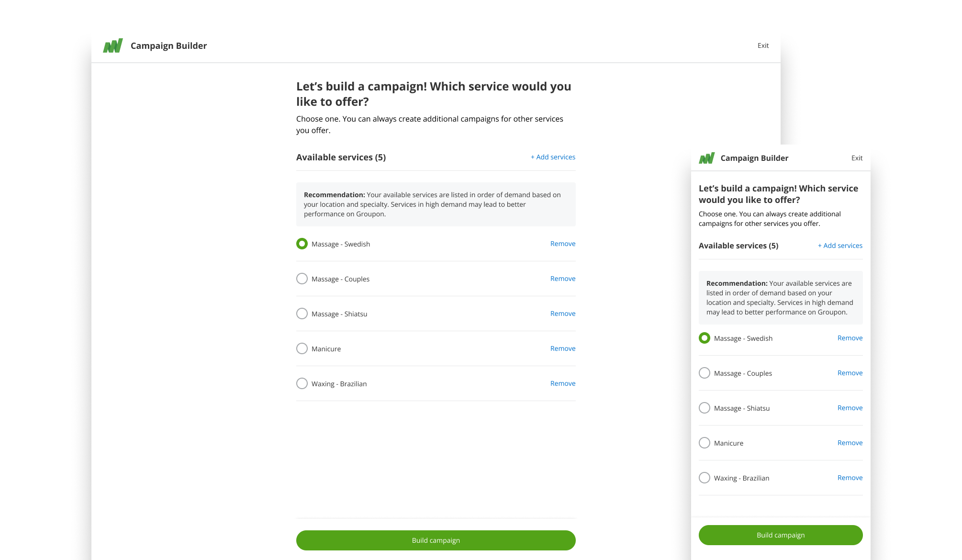
Task: Click the desktop 'Let's build a campaign!' heading
Action: [x=434, y=94]
